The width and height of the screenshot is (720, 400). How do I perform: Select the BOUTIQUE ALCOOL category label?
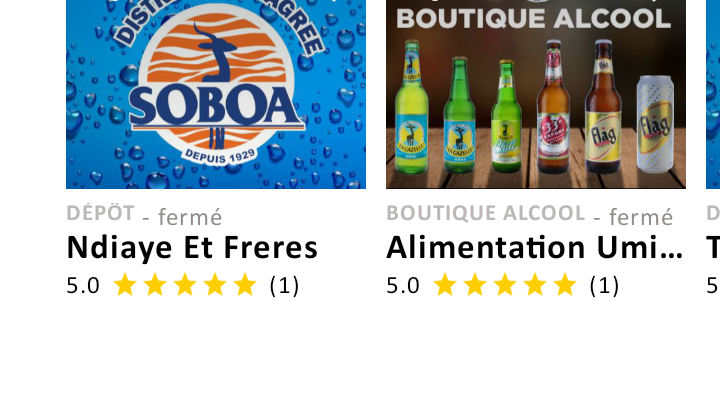pos(485,214)
